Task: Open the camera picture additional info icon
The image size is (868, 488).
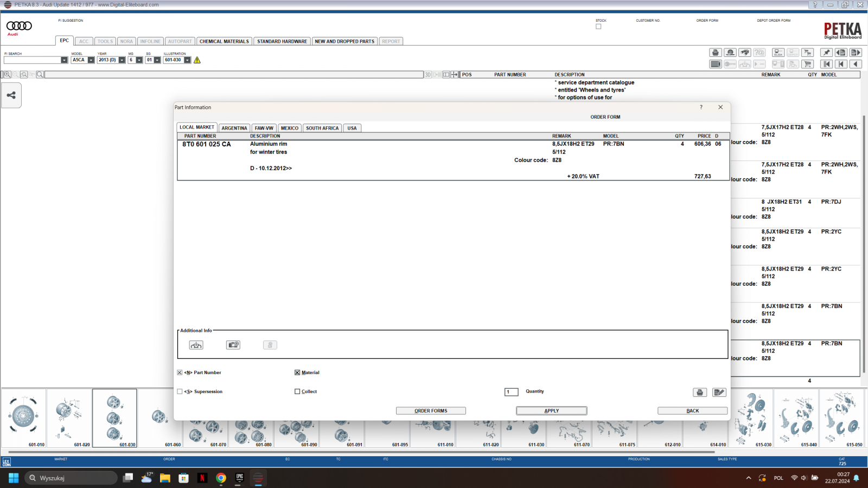Action: pos(233,345)
